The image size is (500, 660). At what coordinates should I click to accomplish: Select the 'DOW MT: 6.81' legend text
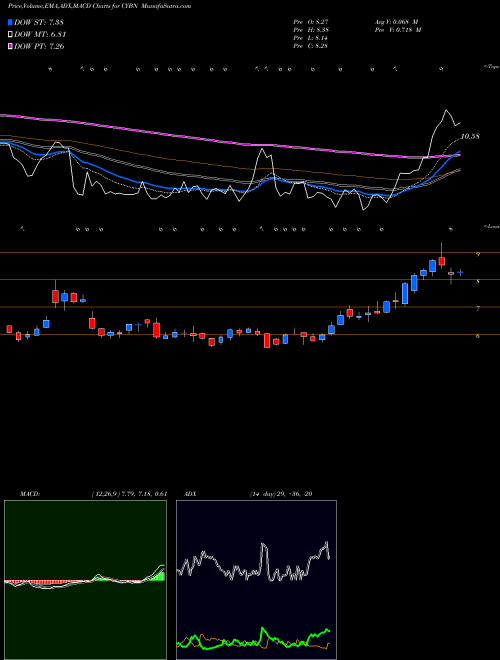[40, 35]
